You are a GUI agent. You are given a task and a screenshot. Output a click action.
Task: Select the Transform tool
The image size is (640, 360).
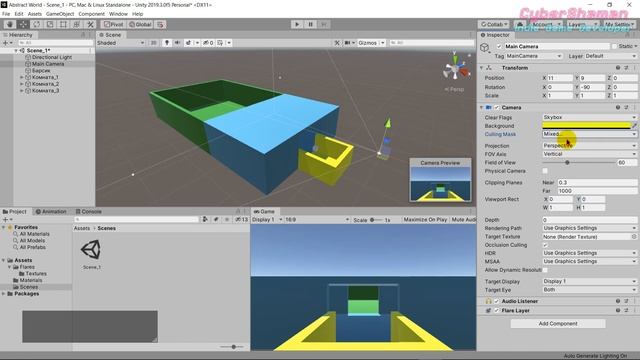click(x=77, y=24)
